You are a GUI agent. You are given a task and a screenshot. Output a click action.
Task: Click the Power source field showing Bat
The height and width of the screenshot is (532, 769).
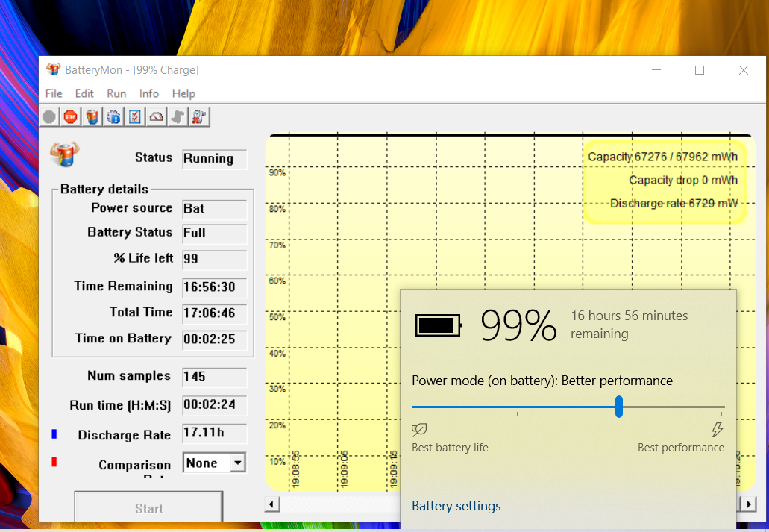point(214,209)
